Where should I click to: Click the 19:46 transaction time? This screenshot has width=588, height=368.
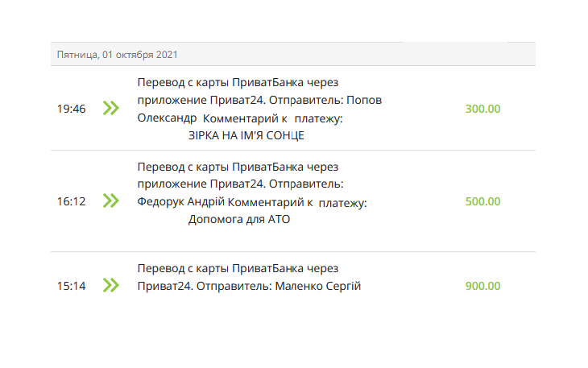point(71,109)
